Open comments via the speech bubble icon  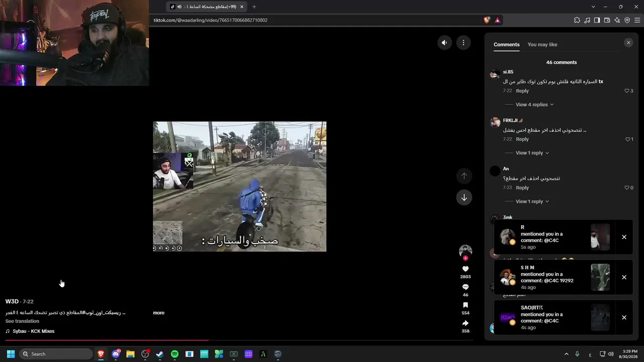(x=465, y=287)
